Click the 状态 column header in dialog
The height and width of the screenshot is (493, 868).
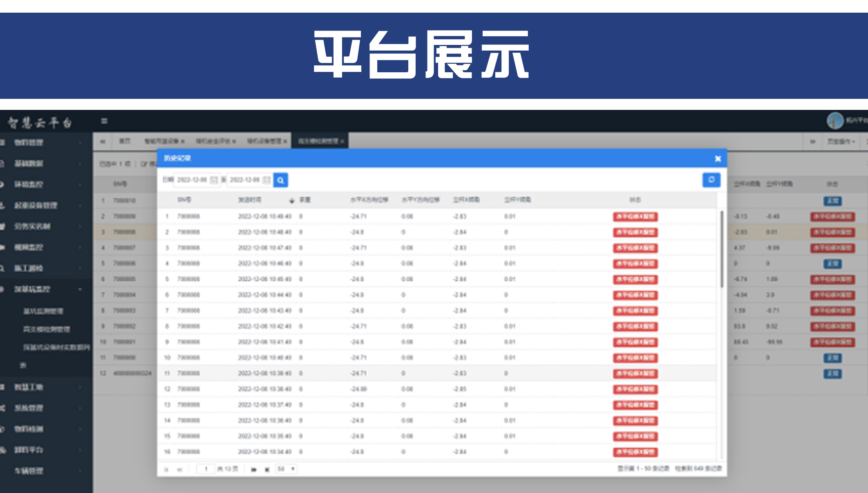(x=635, y=200)
